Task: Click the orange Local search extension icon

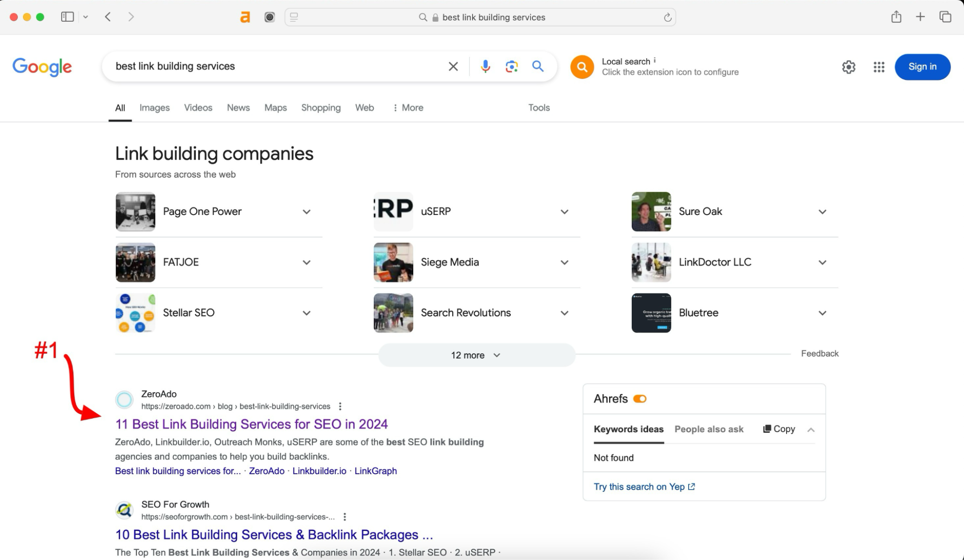Action: point(582,67)
